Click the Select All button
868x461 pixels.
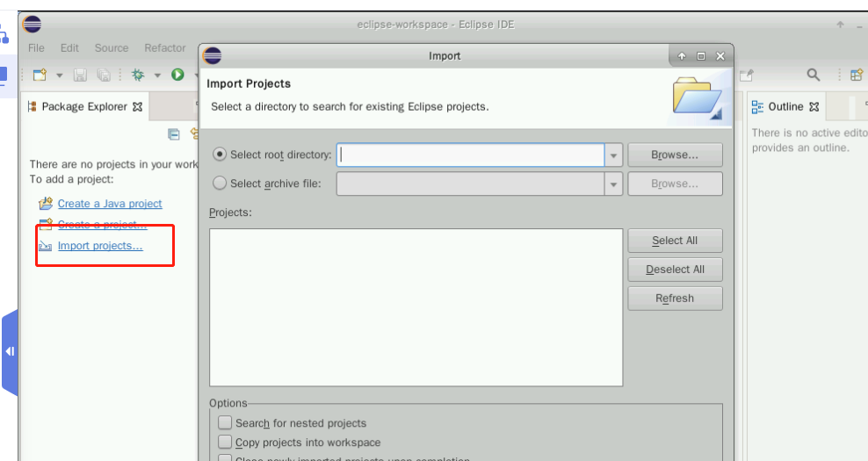click(x=675, y=241)
